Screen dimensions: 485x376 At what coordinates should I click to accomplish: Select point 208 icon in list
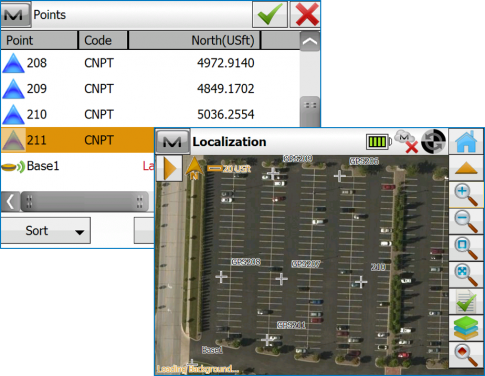pos(13,63)
